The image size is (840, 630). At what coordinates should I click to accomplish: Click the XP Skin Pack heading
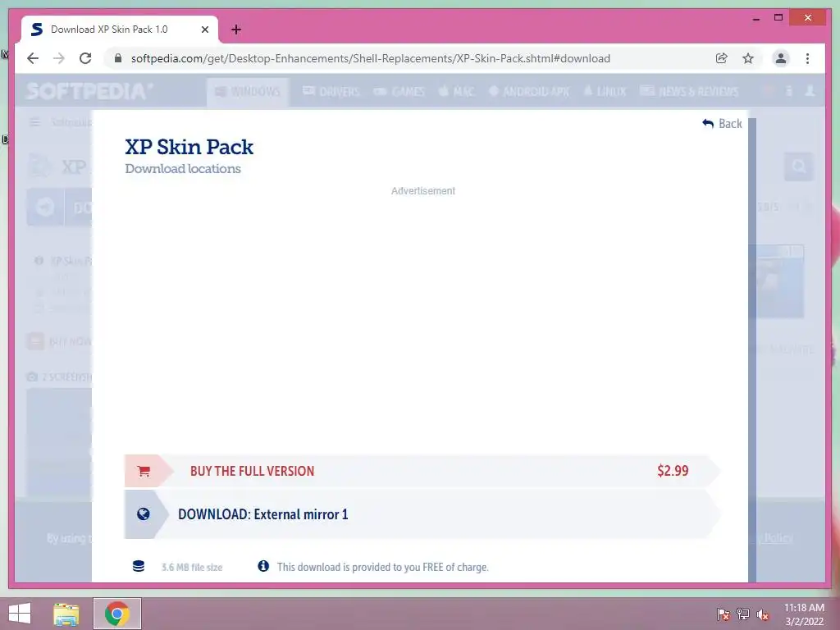point(189,147)
